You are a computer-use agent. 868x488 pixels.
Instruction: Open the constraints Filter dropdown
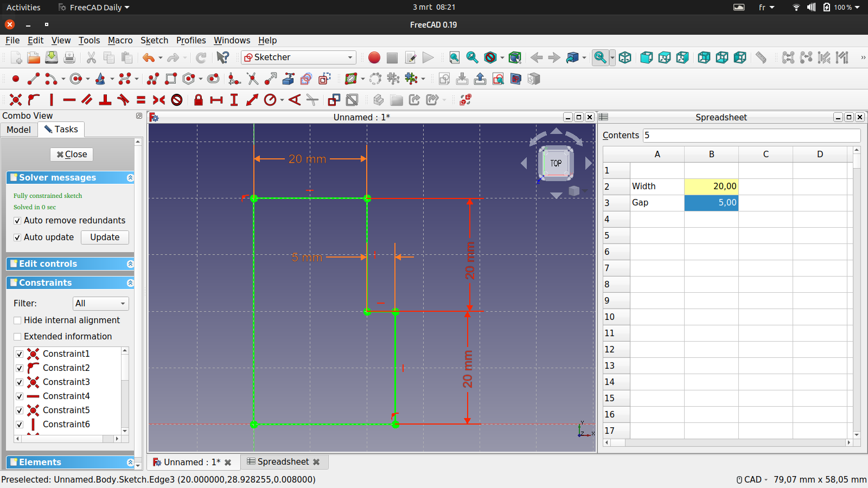101,304
